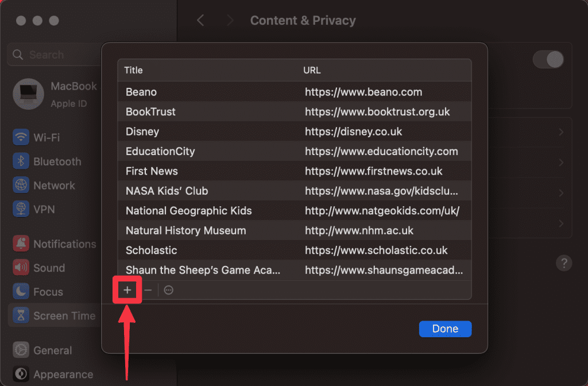This screenshot has width=588, height=386.
Task: Select the NASA Kids' Club row title
Action: (x=167, y=191)
